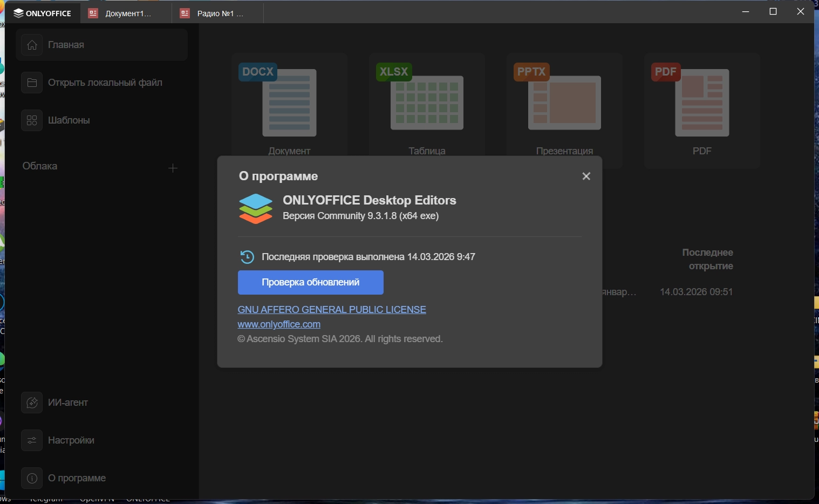Click the Радио №1 tab document icon

pyautogui.click(x=185, y=13)
